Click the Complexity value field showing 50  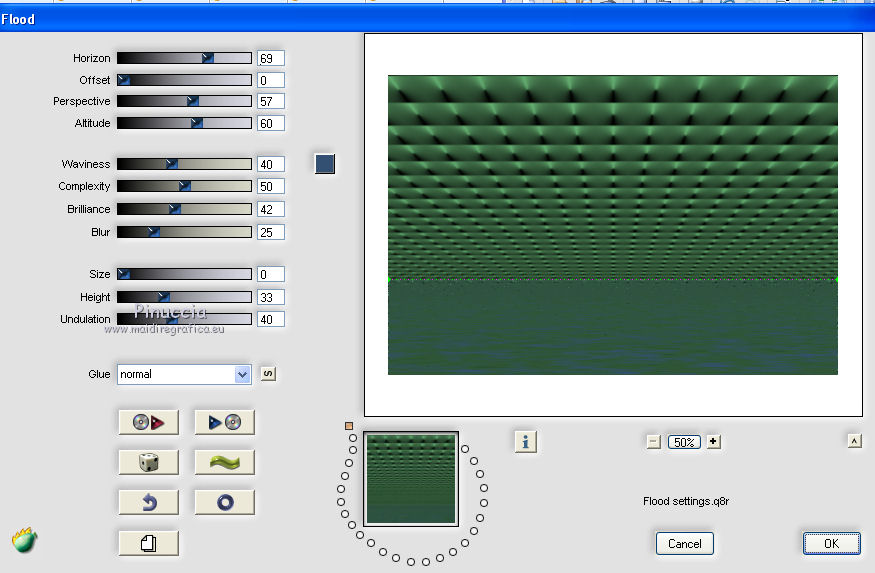click(x=271, y=186)
